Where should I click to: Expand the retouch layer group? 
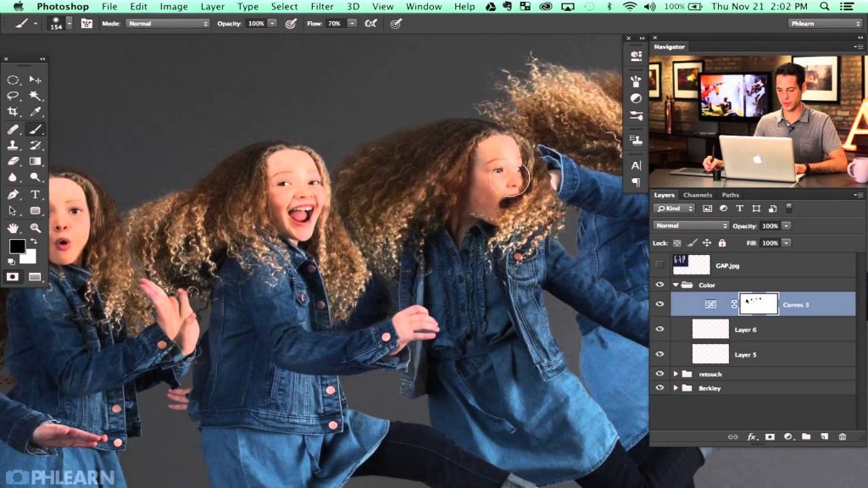click(x=676, y=374)
